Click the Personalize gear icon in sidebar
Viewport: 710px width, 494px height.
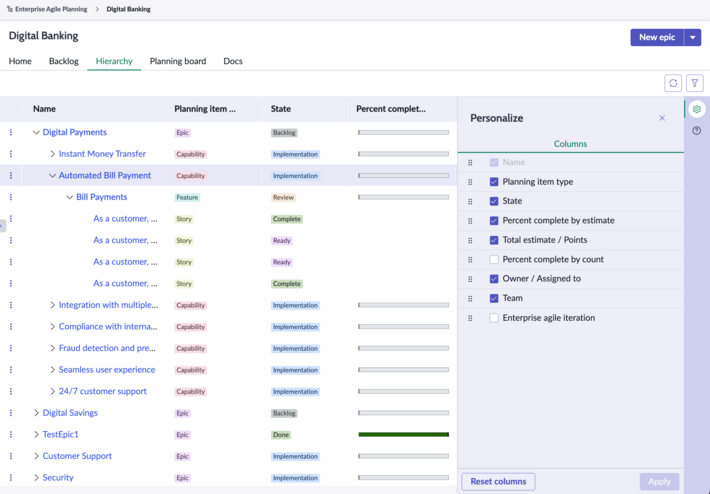696,109
